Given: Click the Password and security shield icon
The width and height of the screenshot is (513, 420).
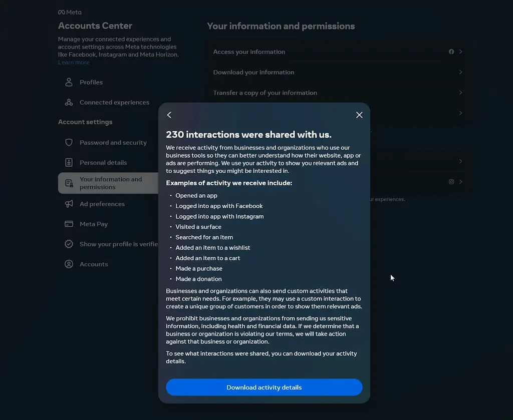Looking at the screenshot, I should (69, 143).
